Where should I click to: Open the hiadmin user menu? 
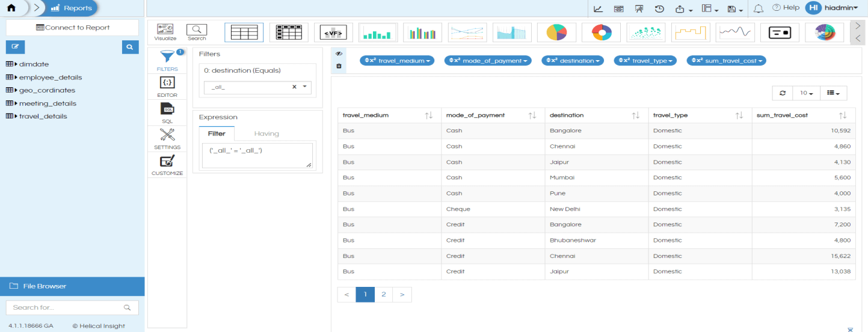(x=832, y=8)
